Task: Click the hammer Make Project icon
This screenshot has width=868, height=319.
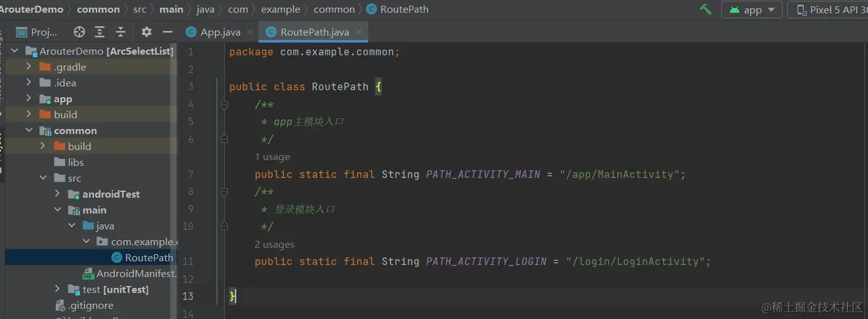Action: pyautogui.click(x=705, y=10)
